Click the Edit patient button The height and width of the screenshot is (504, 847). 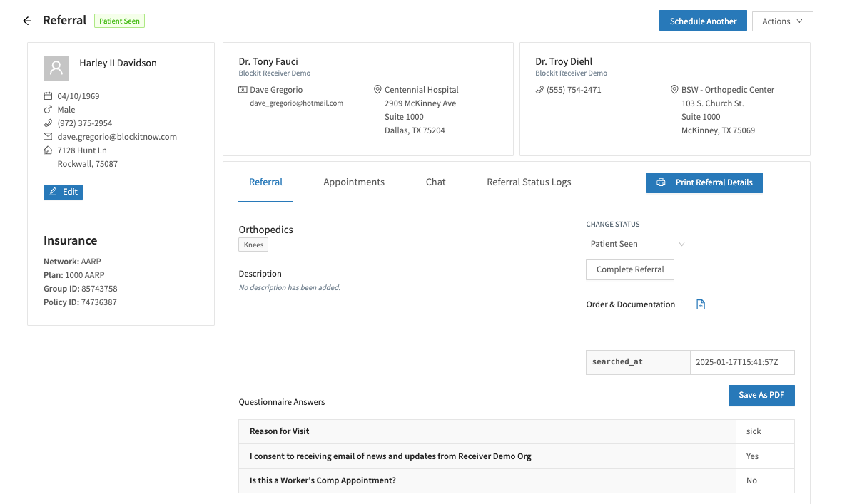(x=64, y=192)
